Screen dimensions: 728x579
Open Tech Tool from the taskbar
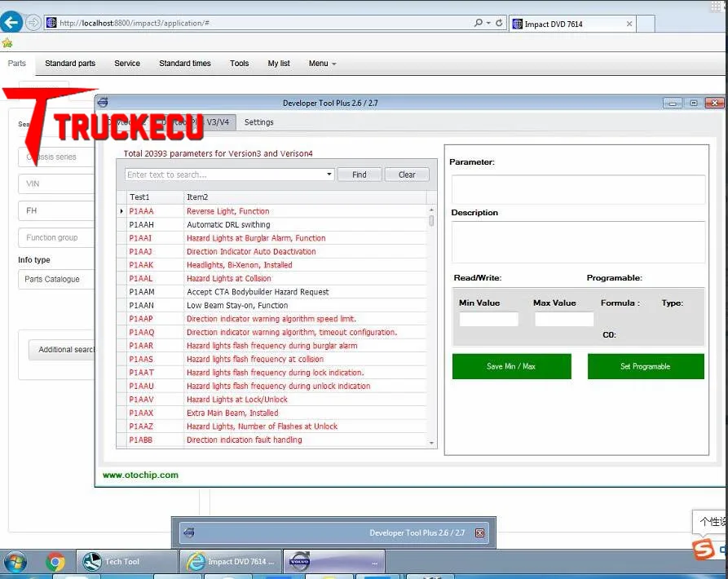(x=126, y=562)
